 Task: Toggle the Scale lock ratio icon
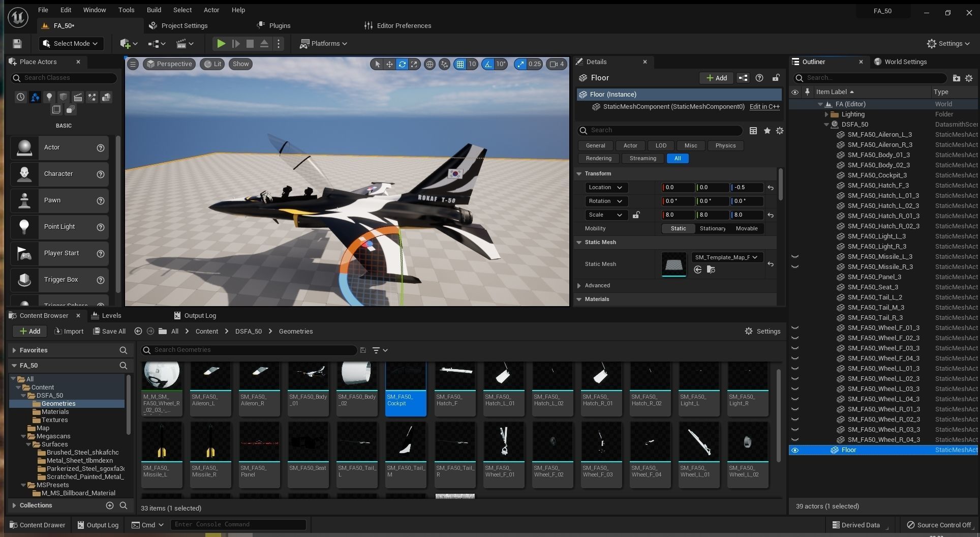pos(636,215)
